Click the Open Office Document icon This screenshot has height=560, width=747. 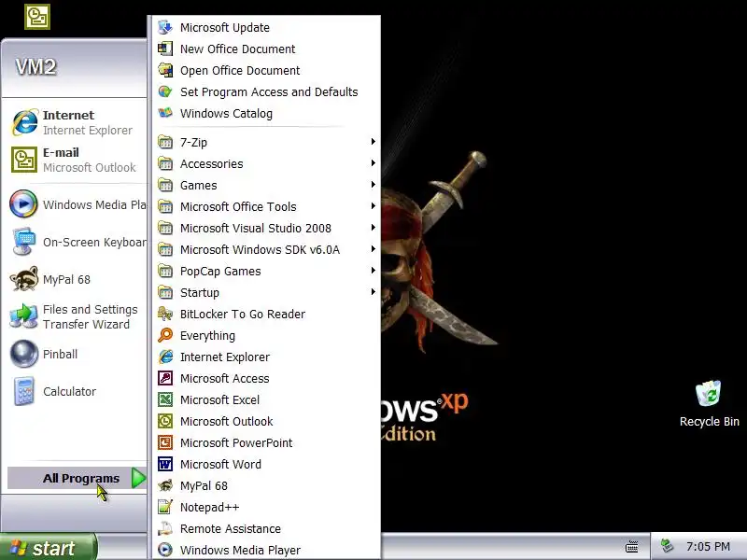click(165, 70)
